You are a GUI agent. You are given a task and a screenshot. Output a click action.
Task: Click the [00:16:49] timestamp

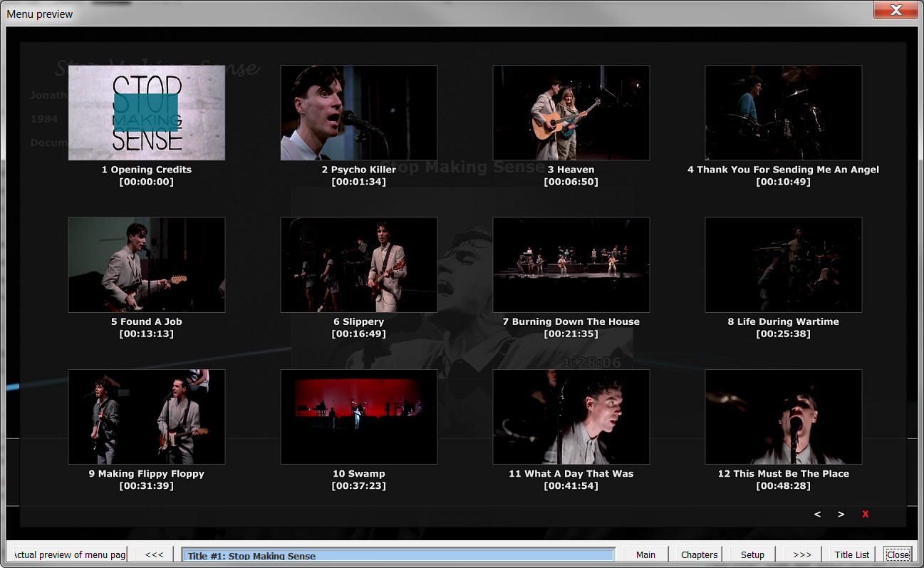click(359, 334)
